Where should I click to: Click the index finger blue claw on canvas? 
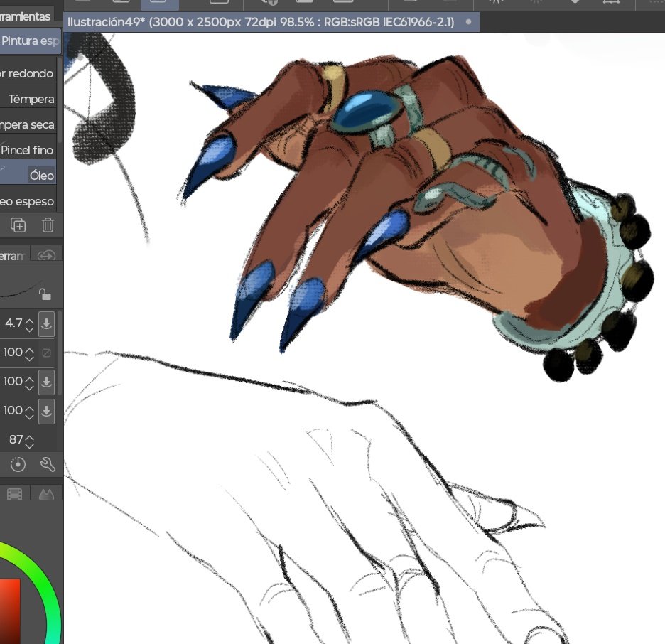(211, 165)
